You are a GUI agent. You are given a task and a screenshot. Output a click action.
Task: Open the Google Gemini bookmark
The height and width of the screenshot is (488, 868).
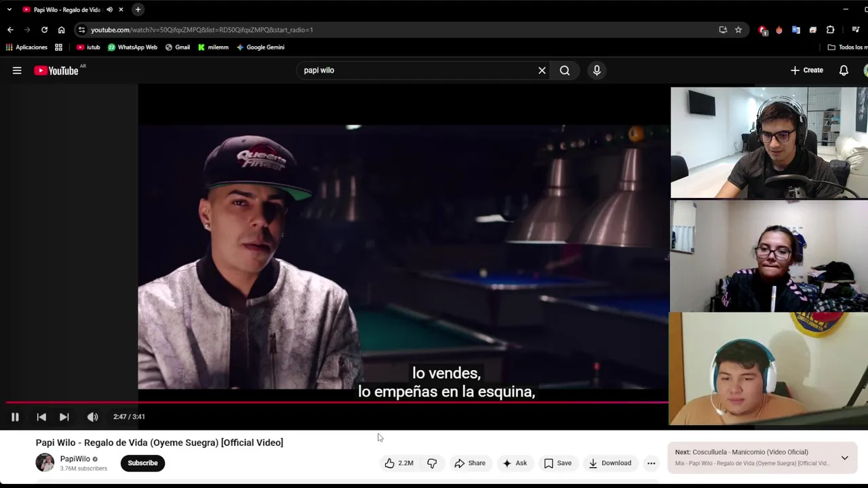coord(260,47)
